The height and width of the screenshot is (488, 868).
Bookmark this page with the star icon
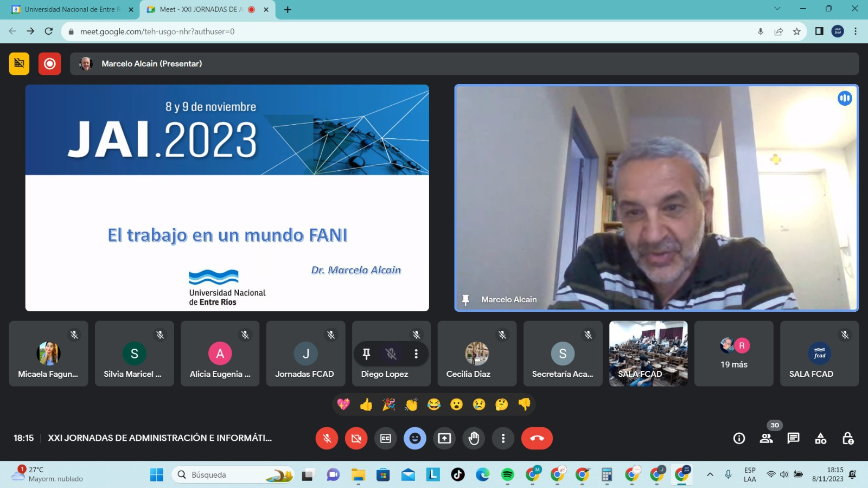click(796, 31)
